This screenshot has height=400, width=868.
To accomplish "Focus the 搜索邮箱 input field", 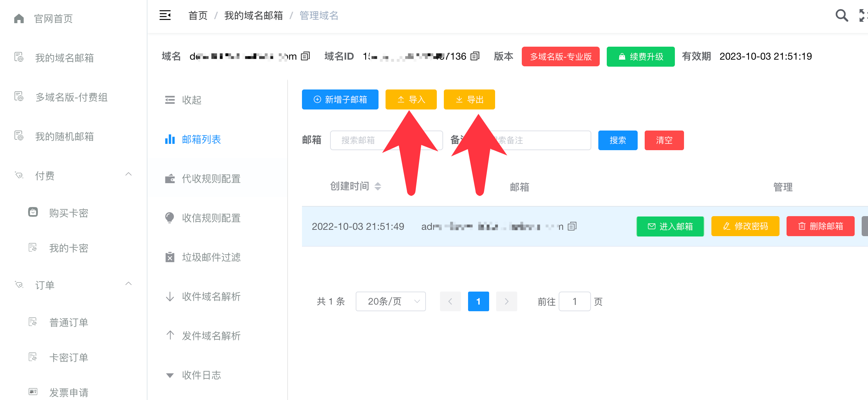I will [386, 140].
